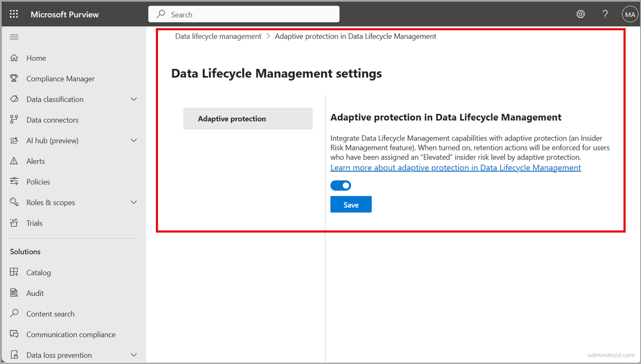Click inside the Search field
This screenshot has width=641, height=364.
click(x=243, y=14)
